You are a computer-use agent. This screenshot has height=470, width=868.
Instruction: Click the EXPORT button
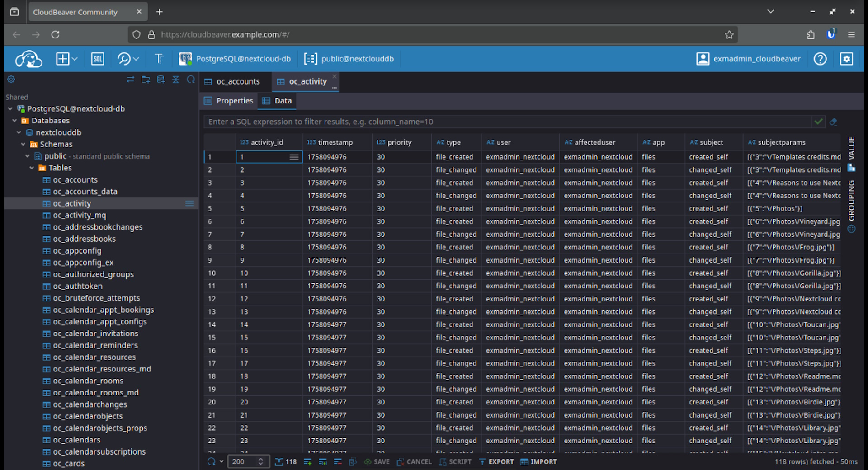point(496,461)
